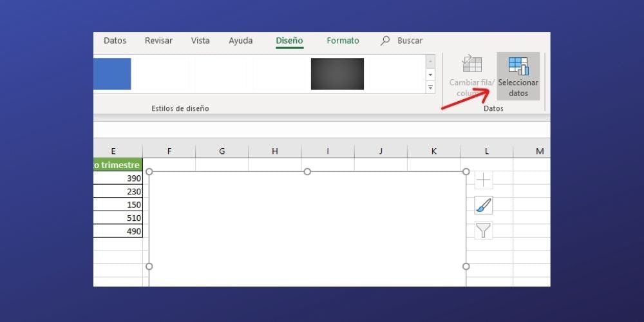The width and height of the screenshot is (644, 322).
Task: Click the Cambiar fila/columna button
Action: 471,77
